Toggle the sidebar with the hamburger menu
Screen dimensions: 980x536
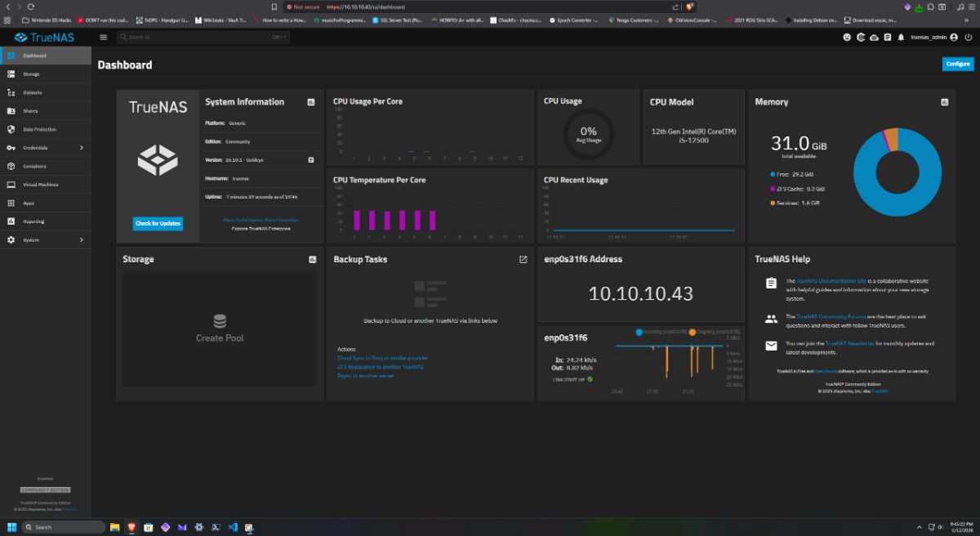(x=104, y=37)
